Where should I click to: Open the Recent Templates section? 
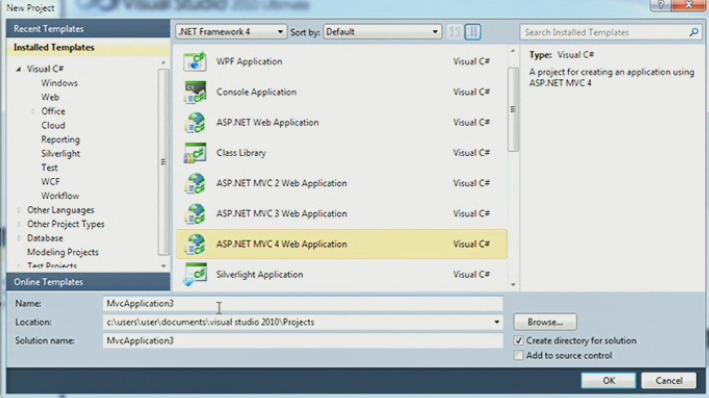click(88, 28)
